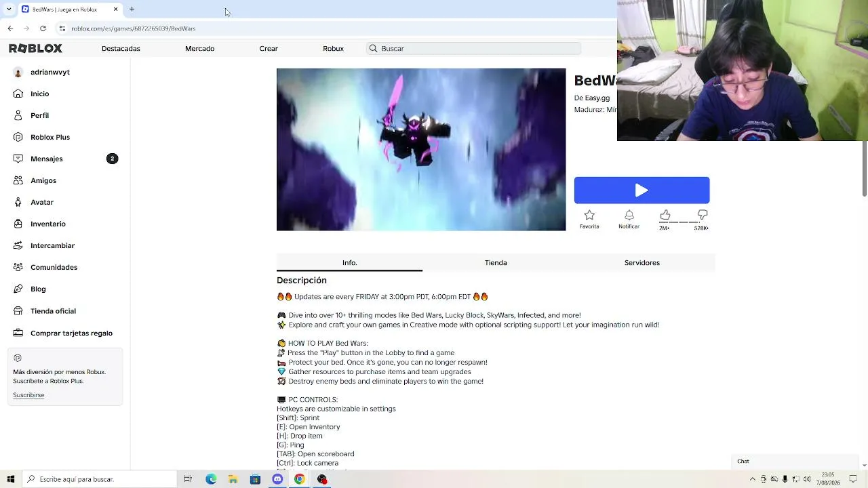The height and width of the screenshot is (488, 868).
Task: Open the Inventario bag icon
Action: point(18,224)
